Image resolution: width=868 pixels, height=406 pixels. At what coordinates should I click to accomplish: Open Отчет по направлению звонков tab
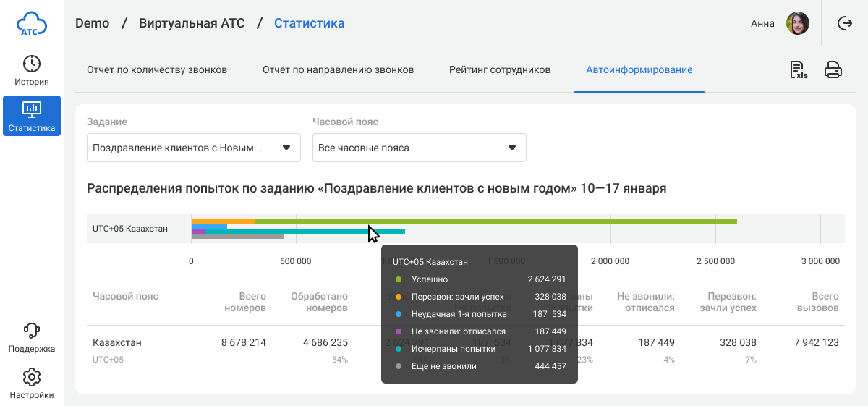(x=338, y=70)
